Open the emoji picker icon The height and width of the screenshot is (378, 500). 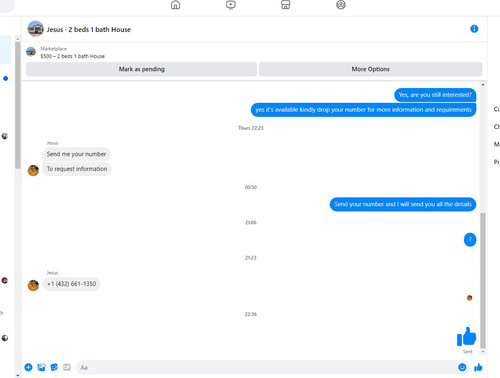tap(462, 367)
